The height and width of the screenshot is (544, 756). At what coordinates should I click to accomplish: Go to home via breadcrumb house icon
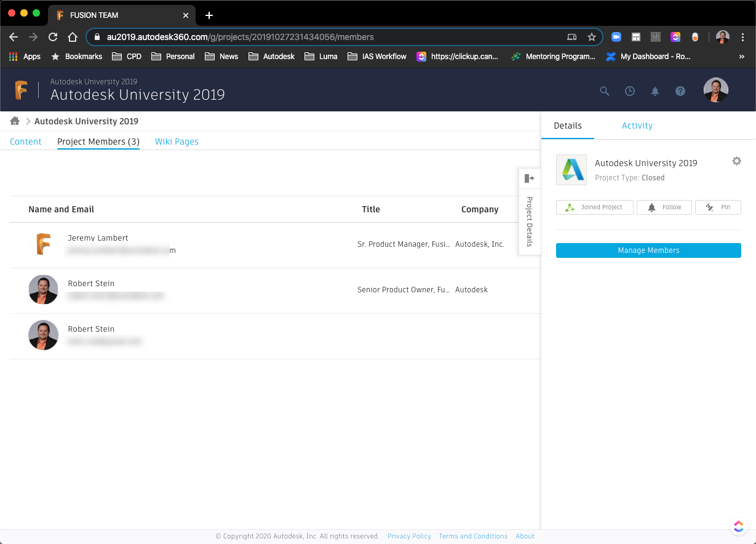(x=15, y=121)
